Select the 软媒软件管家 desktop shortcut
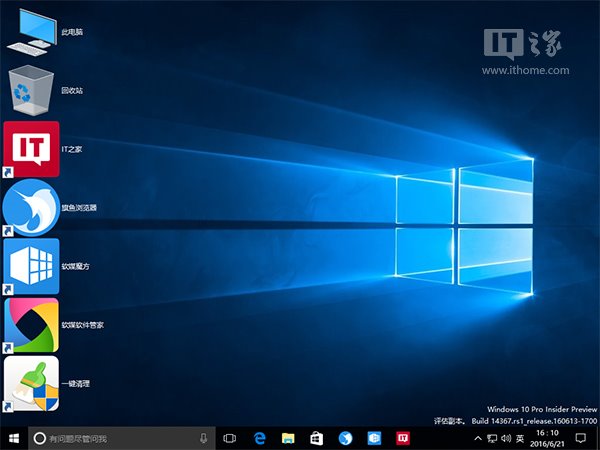The image size is (600, 450). [x=31, y=325]
